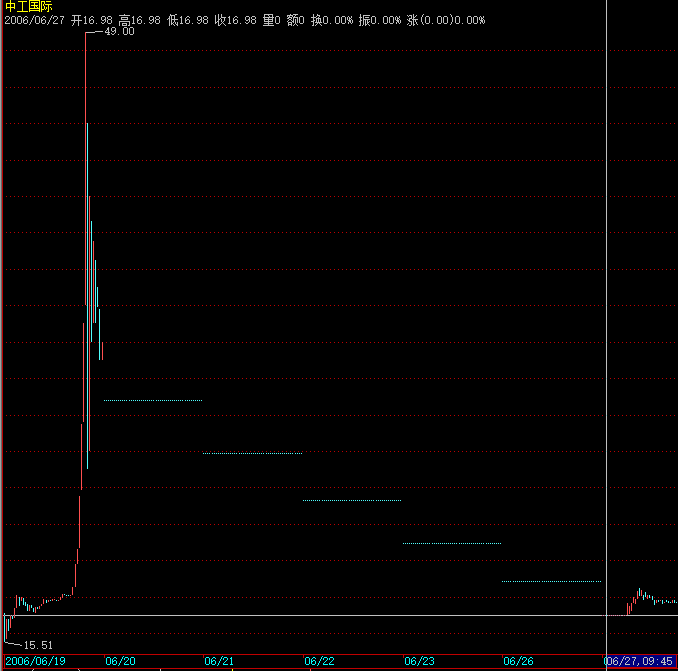Select the 06/21 date on axis
The image size is (678, 671).
tap(219, 661)
